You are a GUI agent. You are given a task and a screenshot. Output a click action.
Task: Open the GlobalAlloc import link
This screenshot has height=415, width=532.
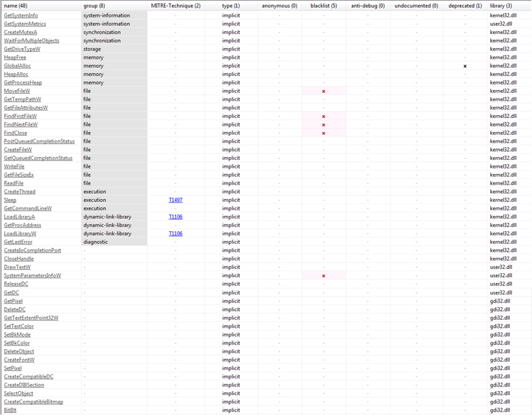[x=17, y=66]
